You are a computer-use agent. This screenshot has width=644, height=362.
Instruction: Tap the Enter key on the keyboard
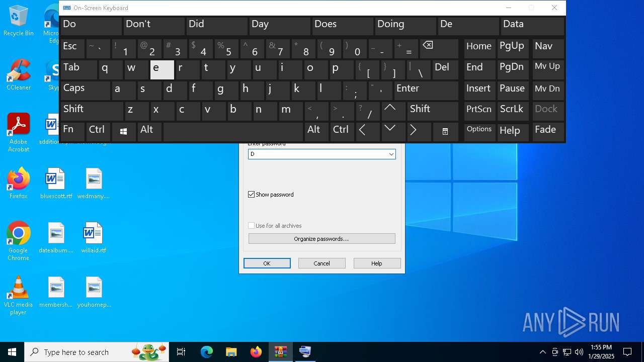426,90
